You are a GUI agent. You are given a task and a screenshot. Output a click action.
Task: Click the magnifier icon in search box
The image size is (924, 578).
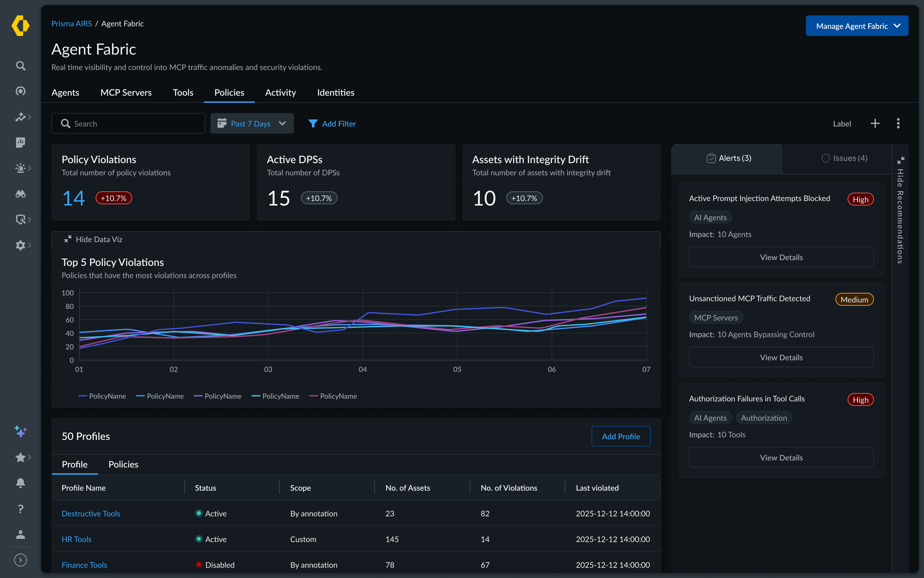tap(66, 124)
